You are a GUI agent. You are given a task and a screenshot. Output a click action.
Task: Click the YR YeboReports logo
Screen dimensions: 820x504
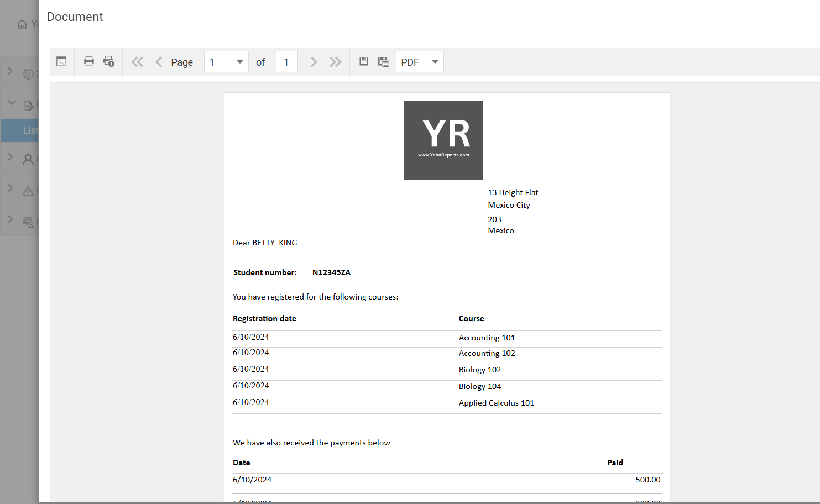click(443, 140)
